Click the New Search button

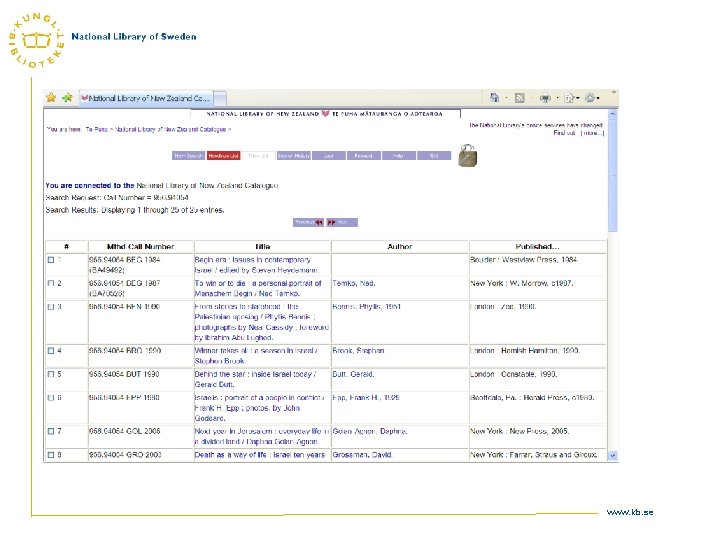point(189,156)
